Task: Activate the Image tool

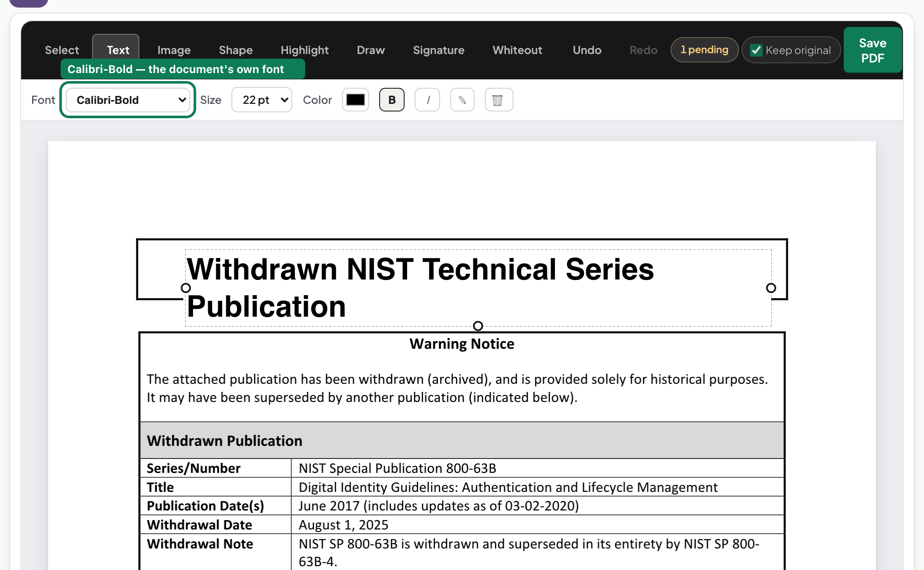Action: pyautogui.click(x=174, y=50)
